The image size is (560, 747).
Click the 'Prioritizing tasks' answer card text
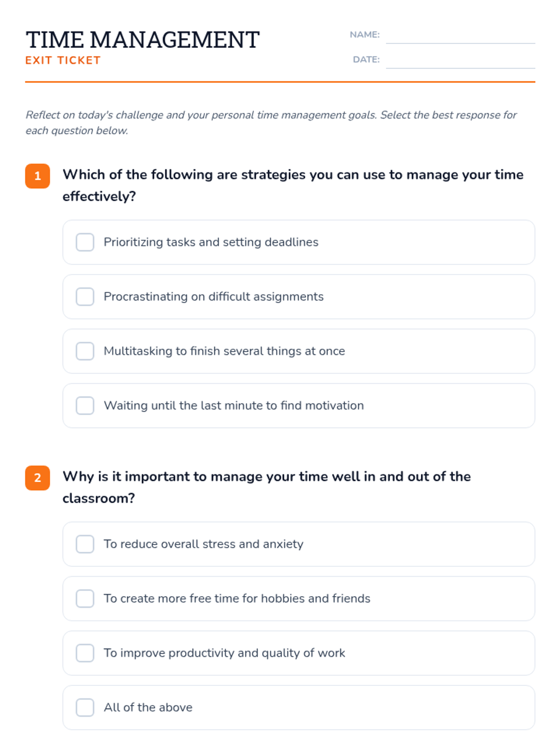(211, 242)
